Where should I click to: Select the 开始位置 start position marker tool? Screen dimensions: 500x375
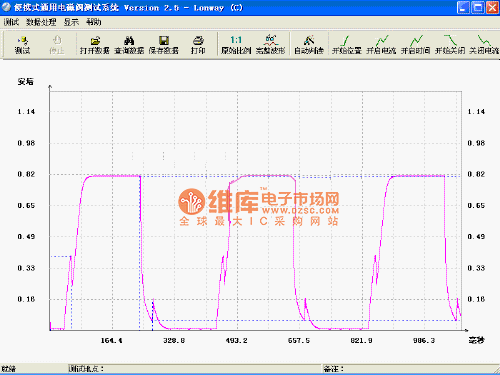tap(347, 45)
